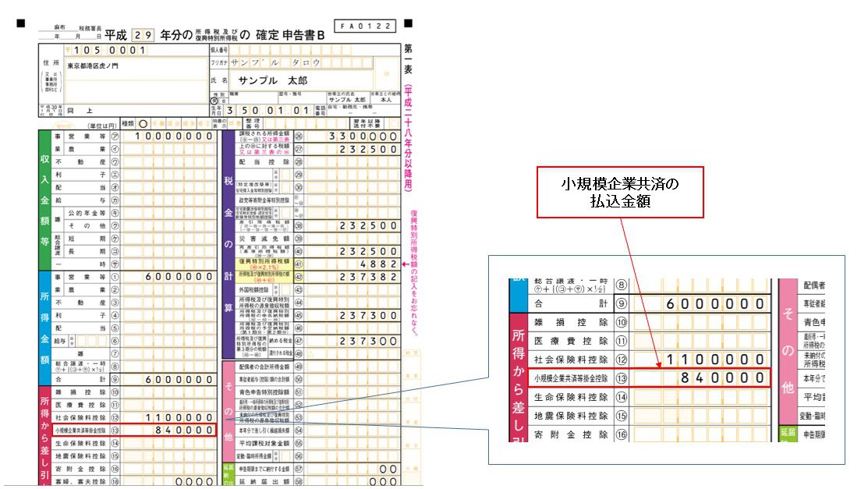Image resolution: width=868 pixels, height=489 pixels.
Task: Click the FA0122 form code box
Action: coord(365,27)
